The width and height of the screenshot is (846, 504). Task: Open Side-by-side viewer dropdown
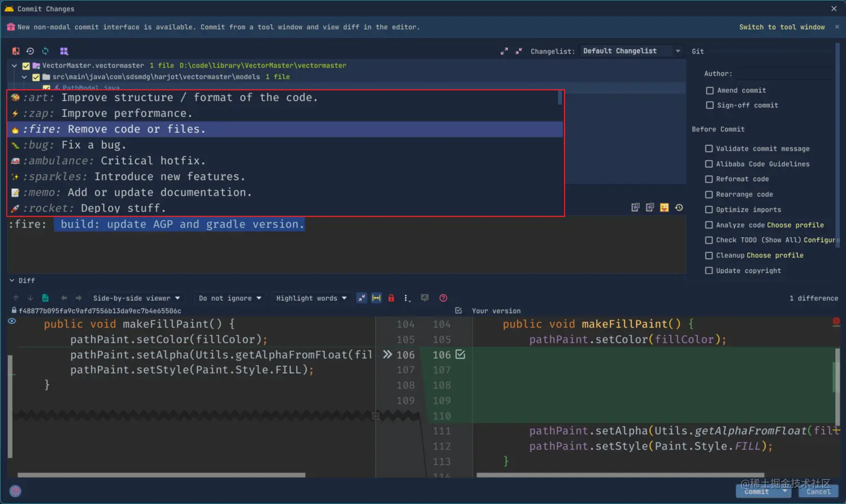click(136, 298)
